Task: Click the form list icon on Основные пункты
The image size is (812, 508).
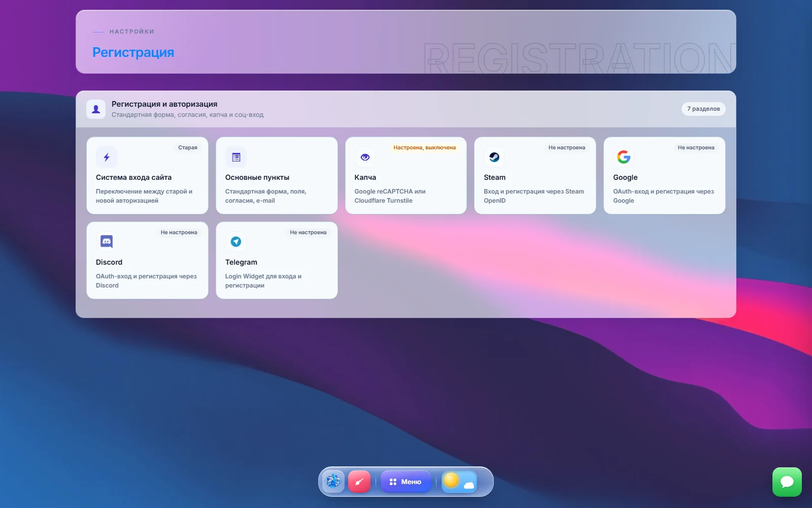Action: tap(236, 157)
